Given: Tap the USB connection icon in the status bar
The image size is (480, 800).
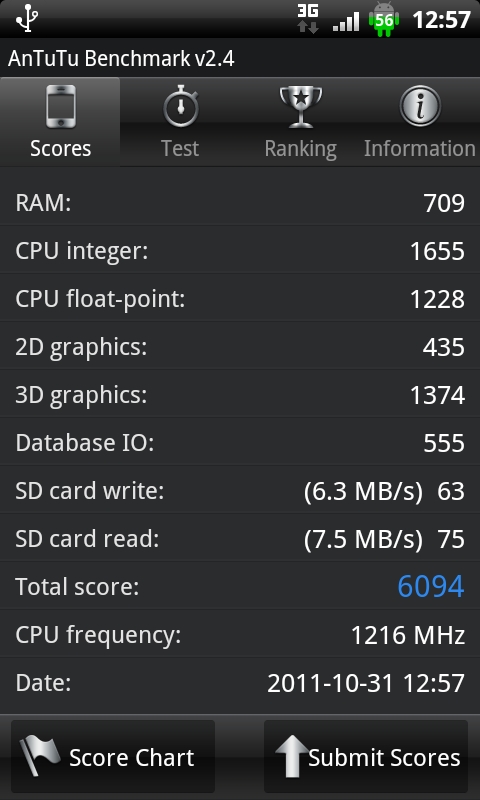Looking at the screenshot, I should click(x=27, y=19).
